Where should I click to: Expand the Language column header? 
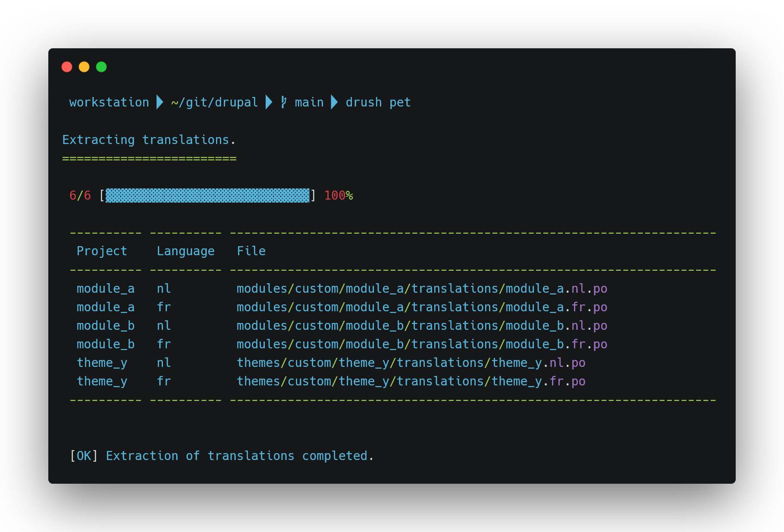coord(186,250)
